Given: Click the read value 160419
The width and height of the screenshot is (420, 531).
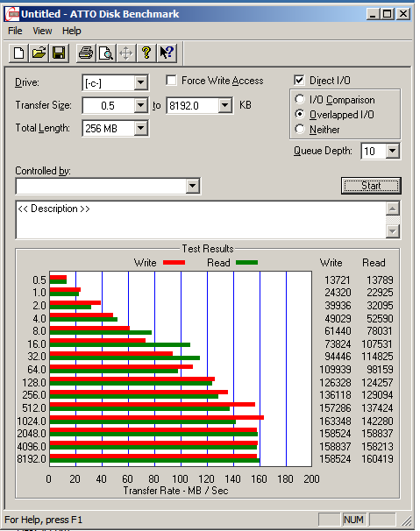Looking at the screenshot, I should (x=377, y=459).
